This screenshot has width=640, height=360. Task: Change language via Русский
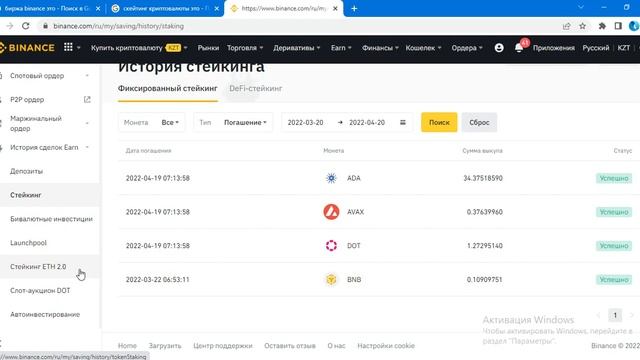(x=596, y=48)
